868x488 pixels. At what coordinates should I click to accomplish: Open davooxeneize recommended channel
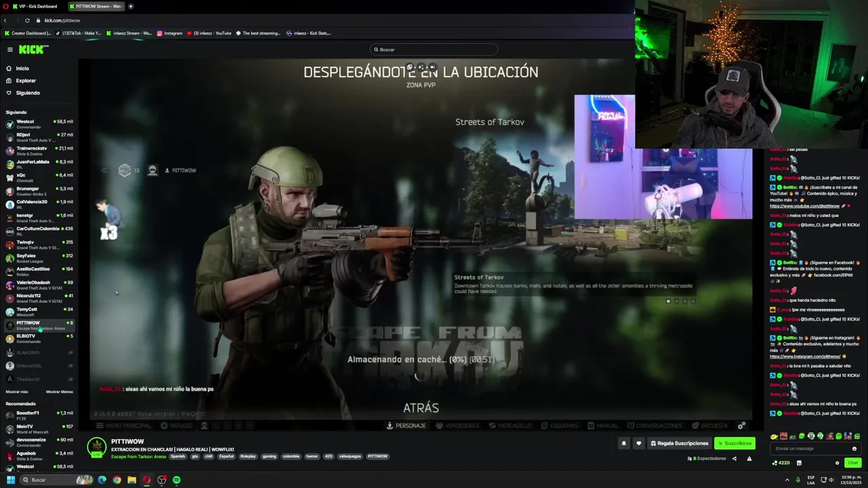pos(39,442)
